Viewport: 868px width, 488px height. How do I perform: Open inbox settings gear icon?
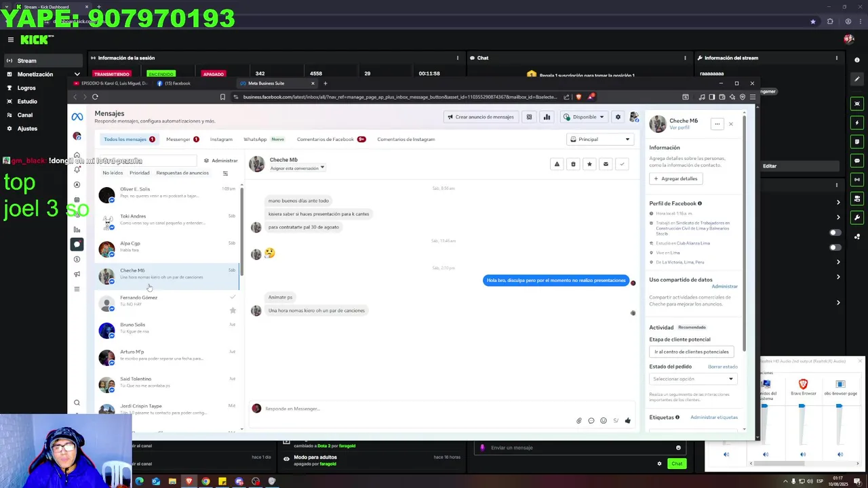click(618, 117)
